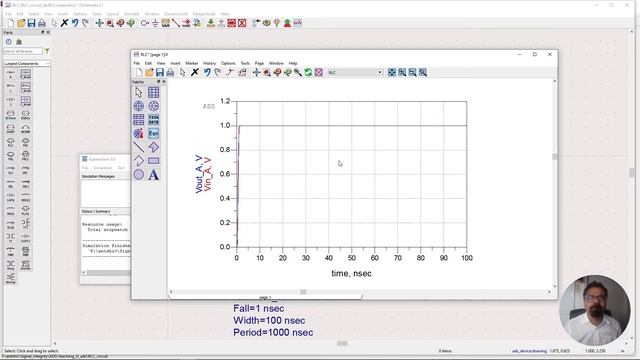Insert VAR variable block from schematic toolbar
Viewport: 640px width, 360px height.
coord(165,23)
